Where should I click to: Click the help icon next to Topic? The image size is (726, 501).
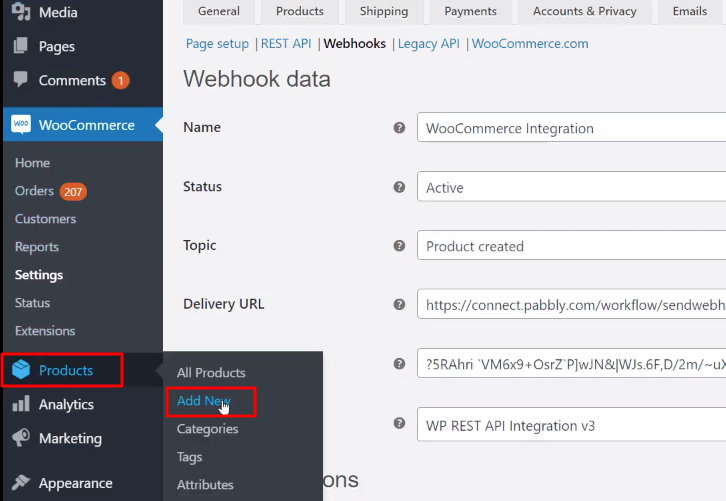tap(399, 245)
